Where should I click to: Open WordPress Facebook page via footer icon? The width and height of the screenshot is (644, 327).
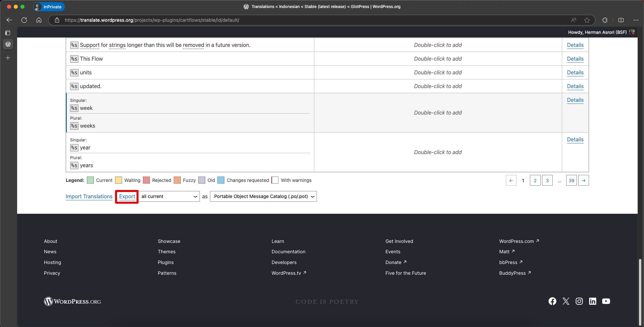(552, 301)
